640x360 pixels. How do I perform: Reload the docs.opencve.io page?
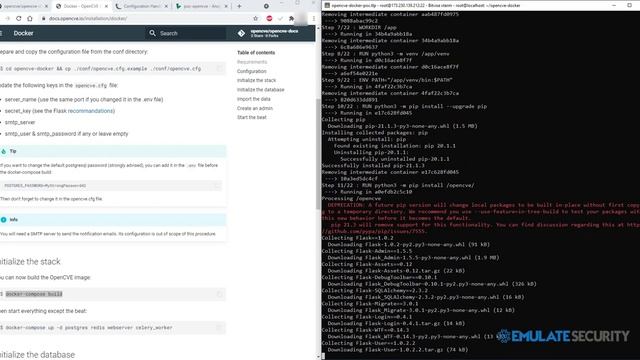click(18, 18)
